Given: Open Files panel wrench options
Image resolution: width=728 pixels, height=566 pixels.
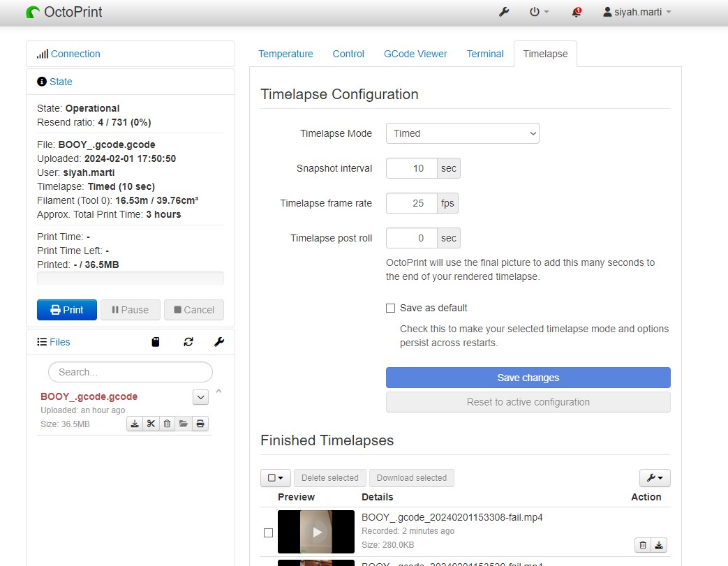Looking at the screenshot, I should coord(219,342).
